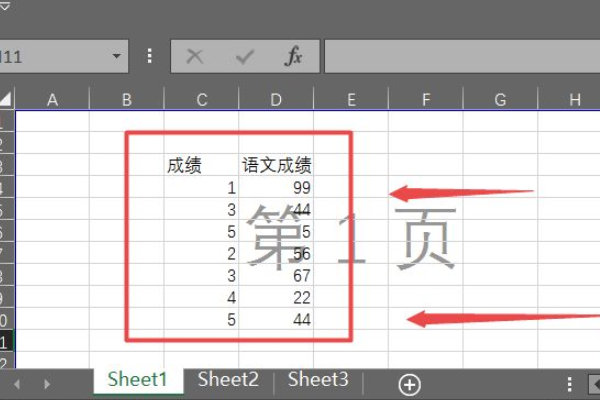
Task: Click the Insert Function fx icon
Action: 294,57
